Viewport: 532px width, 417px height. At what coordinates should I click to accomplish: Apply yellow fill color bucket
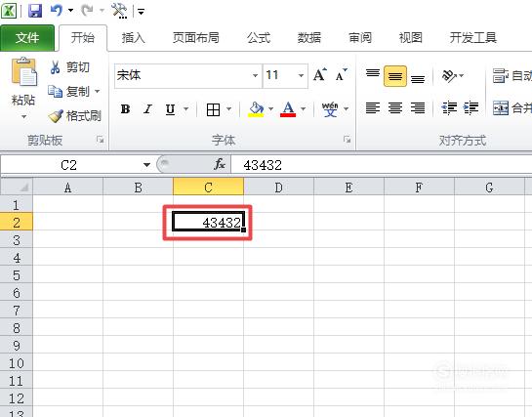click(x=256, y=109)
